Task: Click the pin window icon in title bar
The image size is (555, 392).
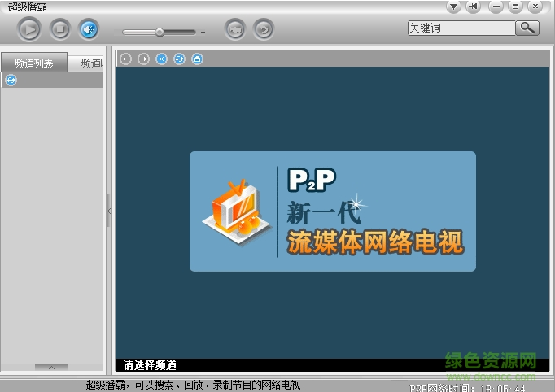Action: [473, 7]
